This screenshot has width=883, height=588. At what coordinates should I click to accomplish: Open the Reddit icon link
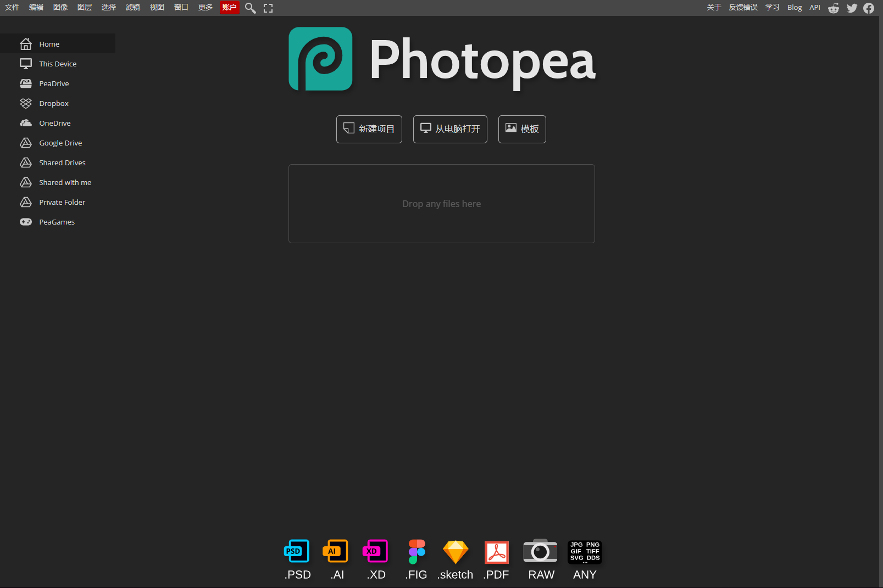[834, 8]
